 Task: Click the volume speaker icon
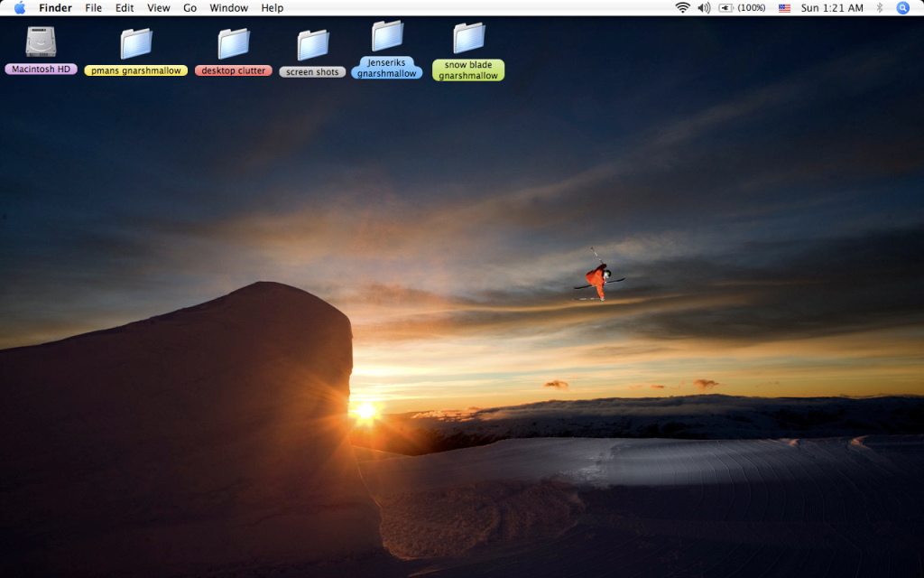[704, 8]
